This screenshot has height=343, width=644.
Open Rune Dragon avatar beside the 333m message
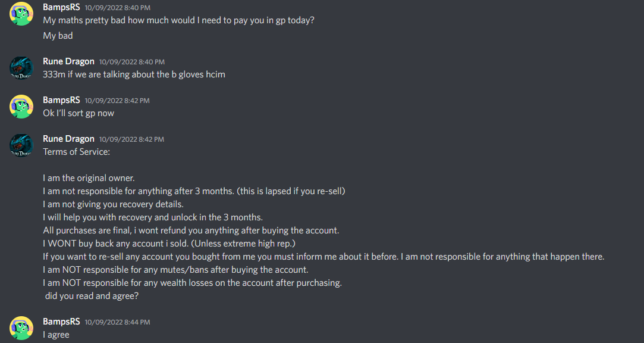pos(21,68)
